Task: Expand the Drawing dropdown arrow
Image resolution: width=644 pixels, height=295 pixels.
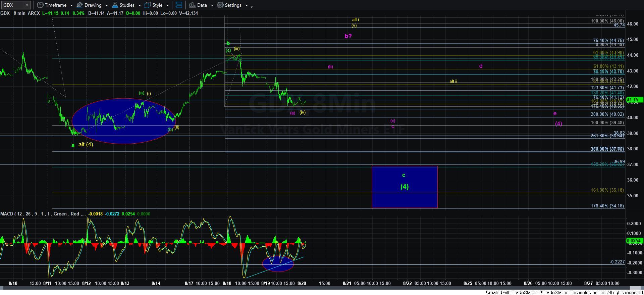Action: tap(107, 5)
